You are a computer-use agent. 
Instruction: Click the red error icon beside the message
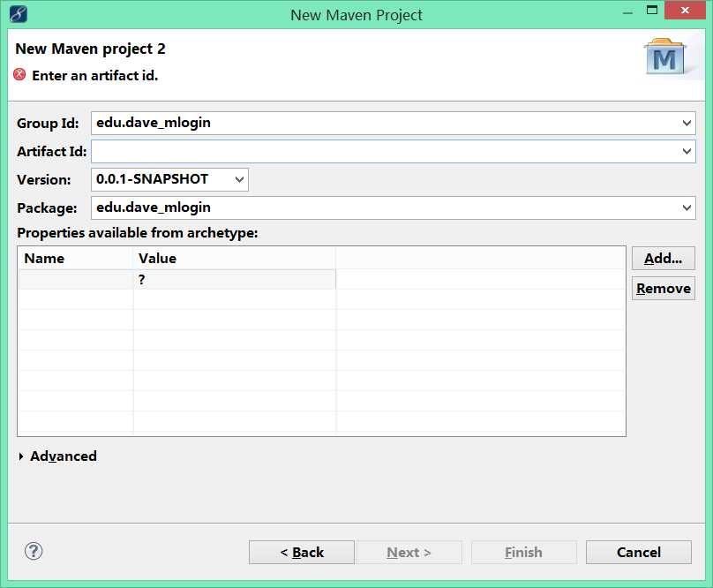click(19, 74)
